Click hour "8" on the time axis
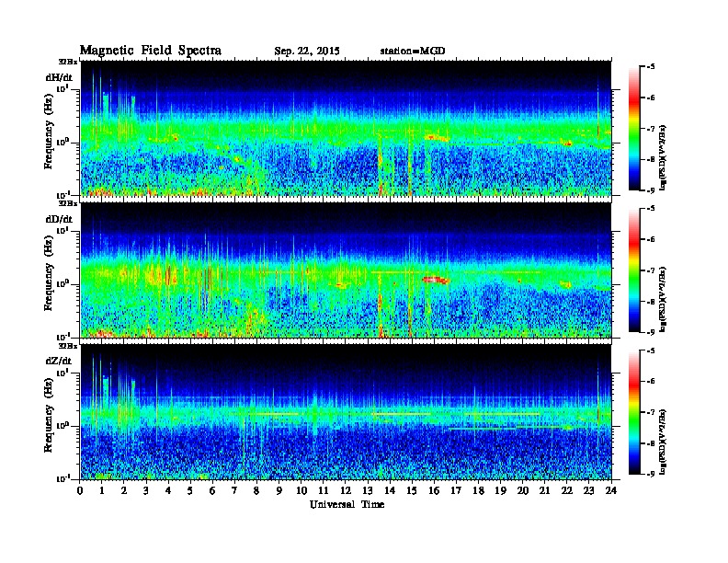728x563 pixels. (x=256, y=490)
